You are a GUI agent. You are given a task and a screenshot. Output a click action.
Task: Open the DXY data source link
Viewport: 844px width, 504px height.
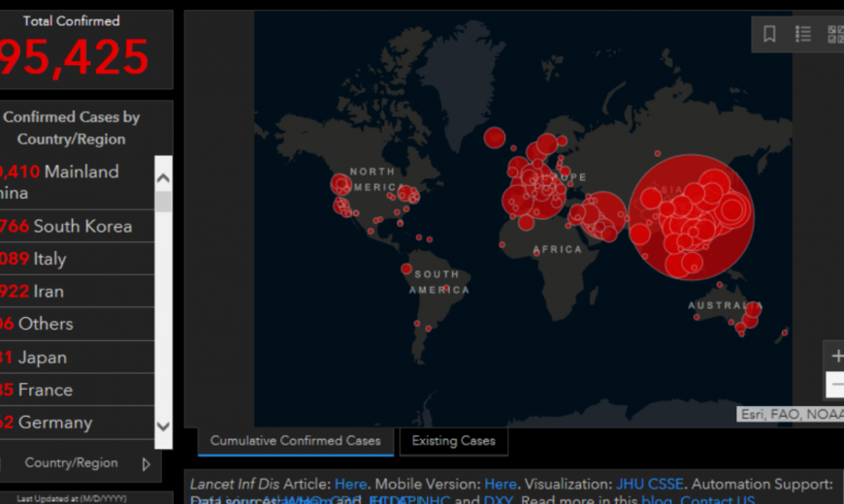coord(499,499)
